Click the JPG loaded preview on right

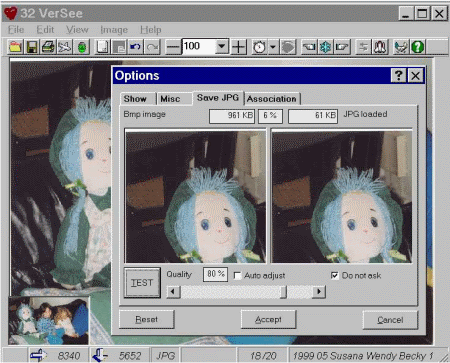[x=342, y=197]
